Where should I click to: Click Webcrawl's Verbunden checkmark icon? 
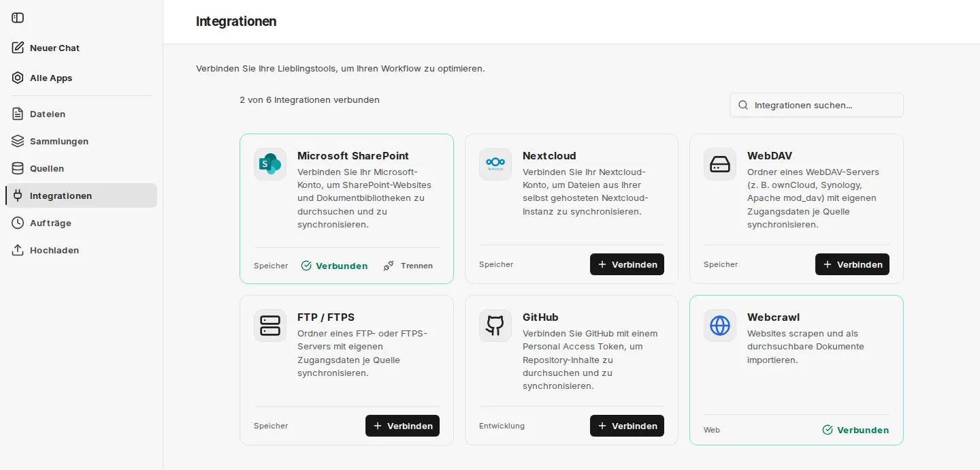828,430
